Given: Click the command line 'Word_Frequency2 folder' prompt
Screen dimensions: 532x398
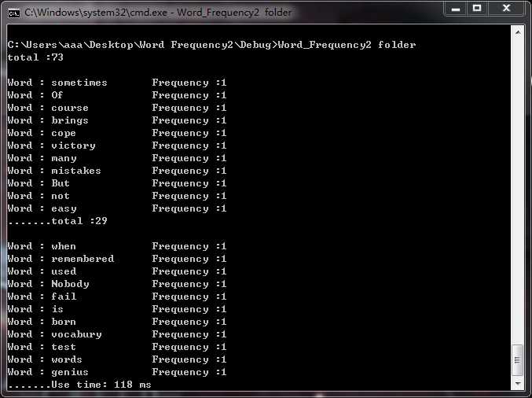Looking at the screenshot, I should [x=211, y=45].
